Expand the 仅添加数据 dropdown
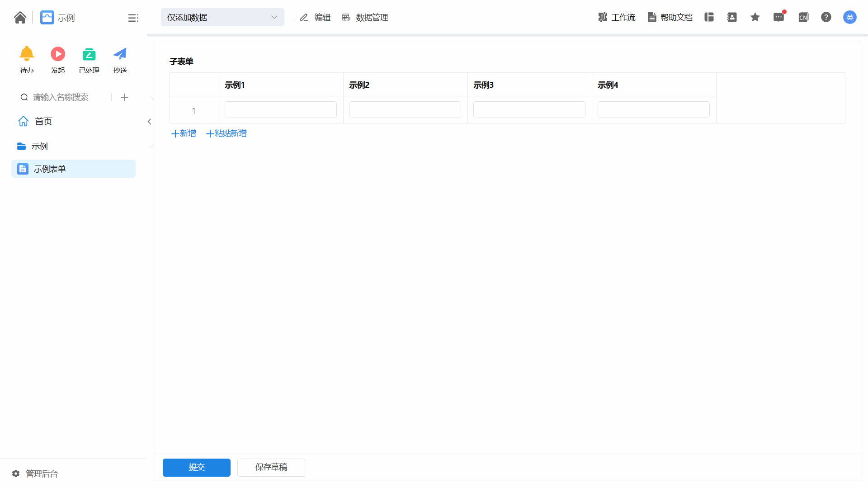868x488 pixels. tap(222, 17)
